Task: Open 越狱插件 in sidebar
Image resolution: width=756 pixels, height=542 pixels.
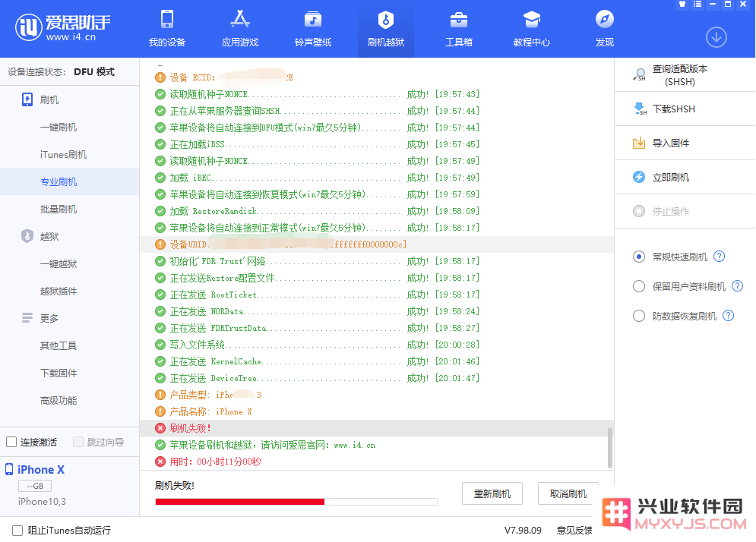Action: tap(59, 291)
